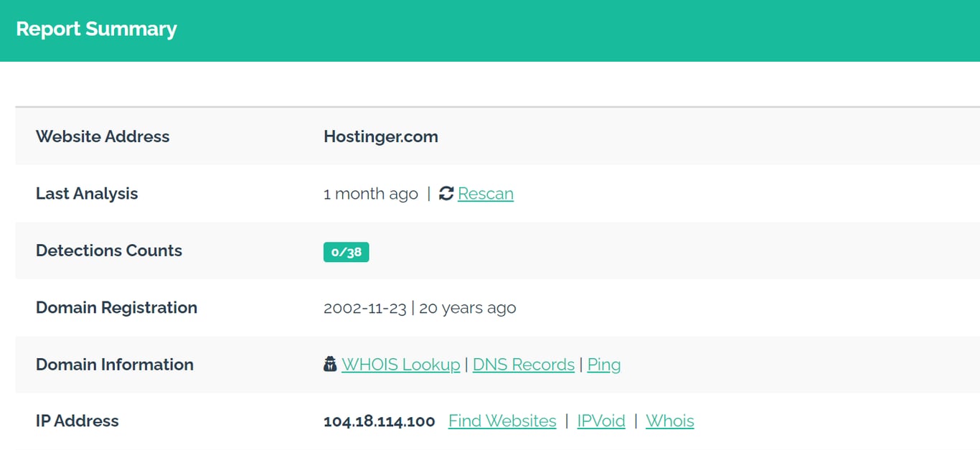Click the '20 years ago' registration age text
This screenshot has height=450, width=980.
[468, 307]
